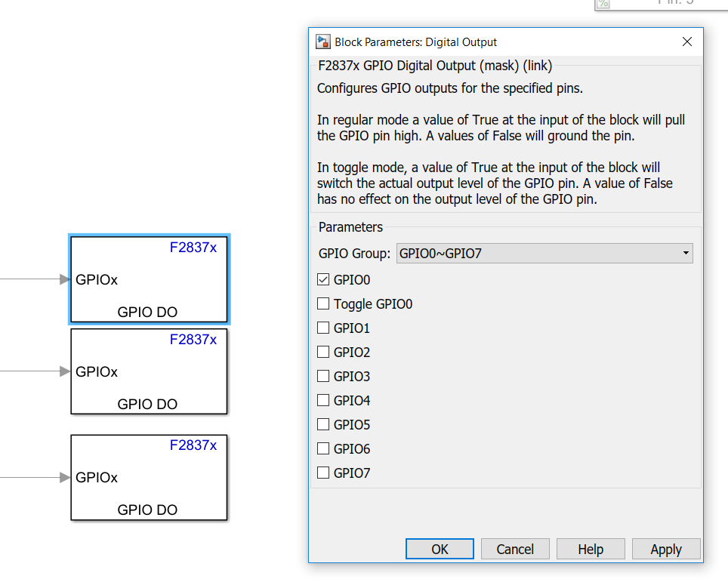Image resolution: width=728 pixels, height=582 pixels.
Task: Click the Apply button
Action: click(x=666, y=549)
